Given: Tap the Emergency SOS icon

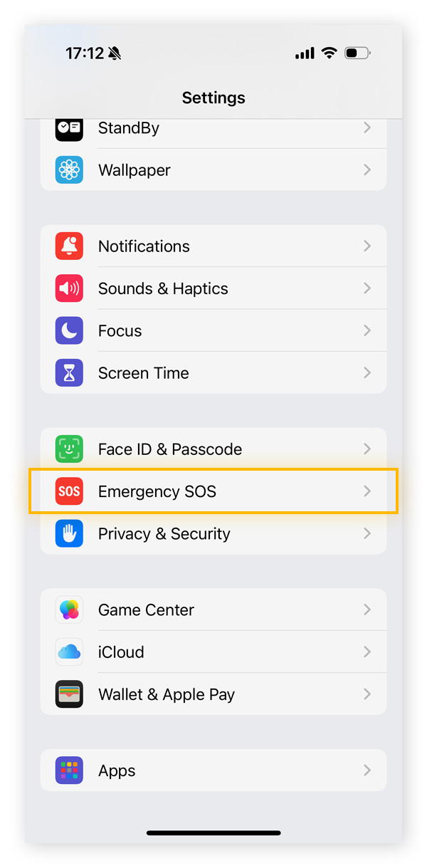Looking at the screenshot, I should tap(69, 491).
